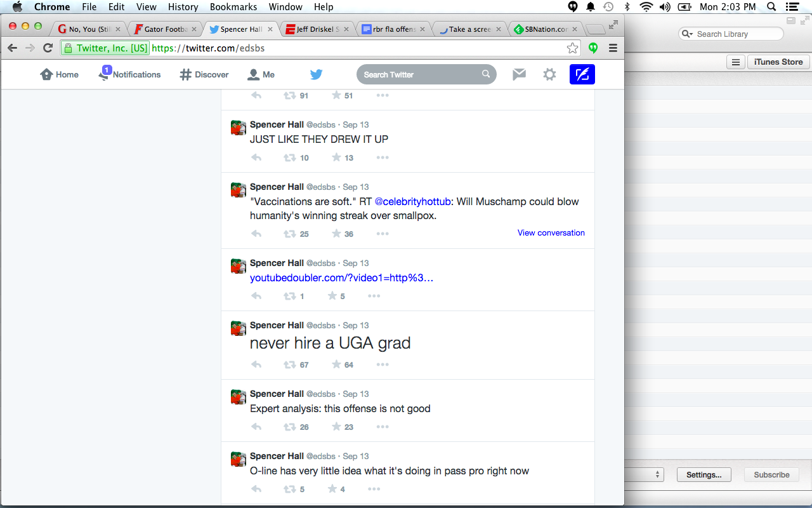Favorite the youtubedoubler link tweet
Image resolution: width=812 pixels, height=508 pixels.
click(x=332, y=296)
